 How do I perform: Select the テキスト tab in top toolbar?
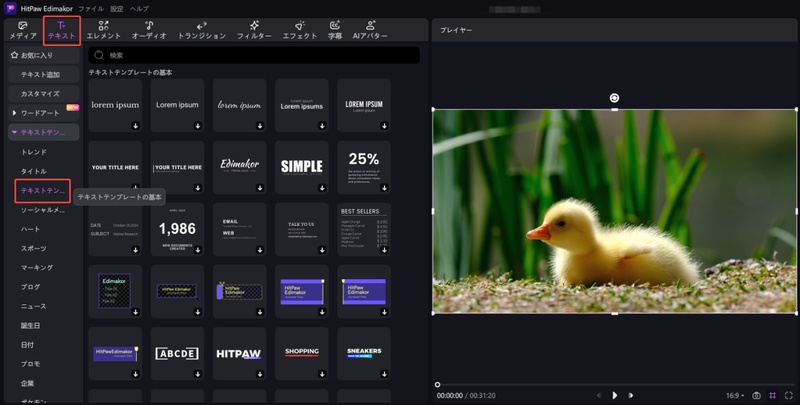tap(62, 31)
